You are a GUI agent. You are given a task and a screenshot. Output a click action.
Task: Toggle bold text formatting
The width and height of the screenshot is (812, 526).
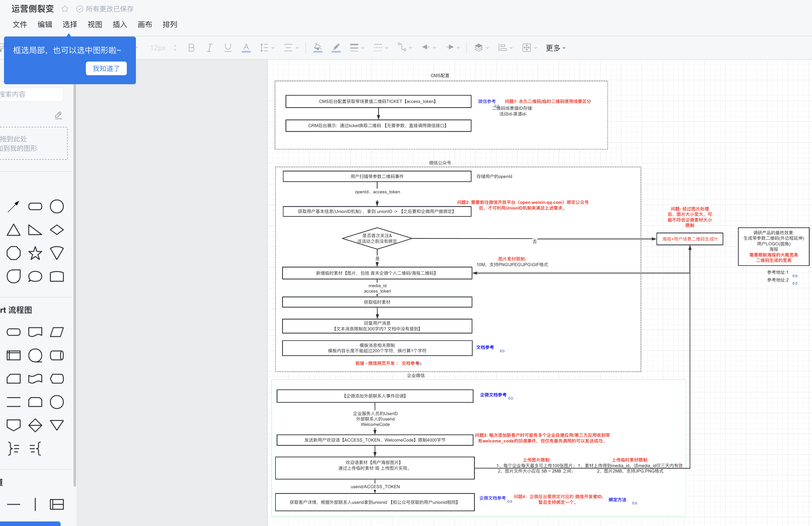[191, 48]
